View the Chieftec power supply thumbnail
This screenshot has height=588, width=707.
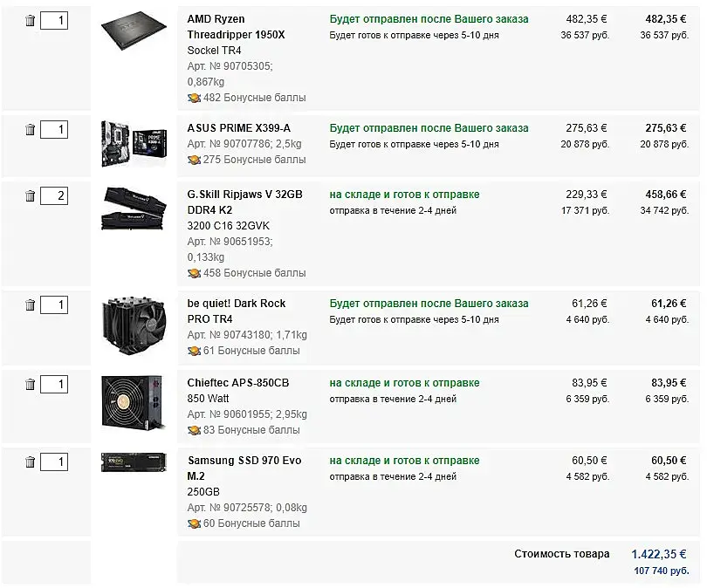pyautogui.click(x=132, y=403)
